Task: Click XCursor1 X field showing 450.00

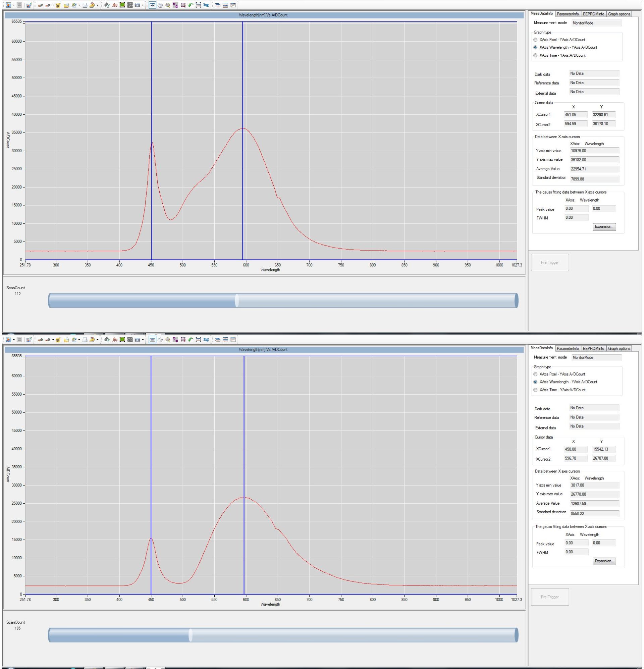Action: (x=576, y=449)
